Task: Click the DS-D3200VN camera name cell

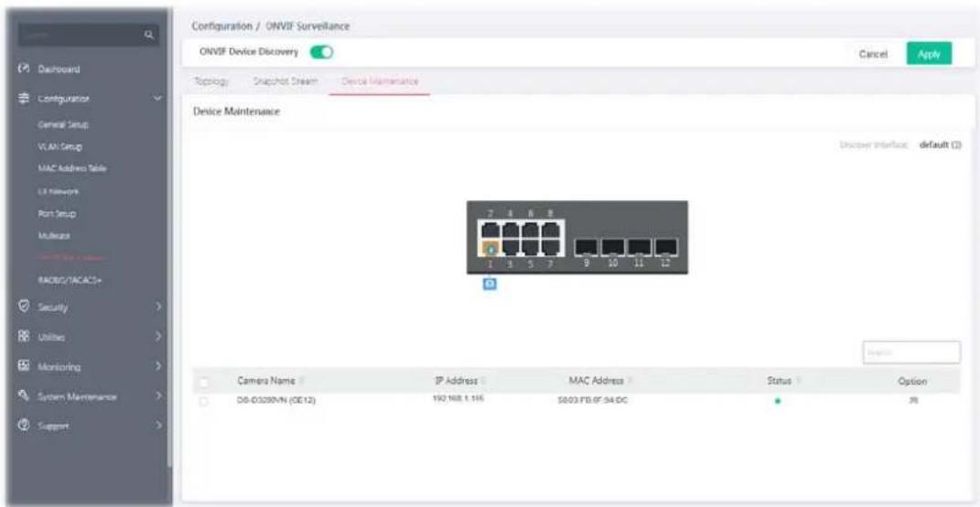Action: tap(276, 401)
